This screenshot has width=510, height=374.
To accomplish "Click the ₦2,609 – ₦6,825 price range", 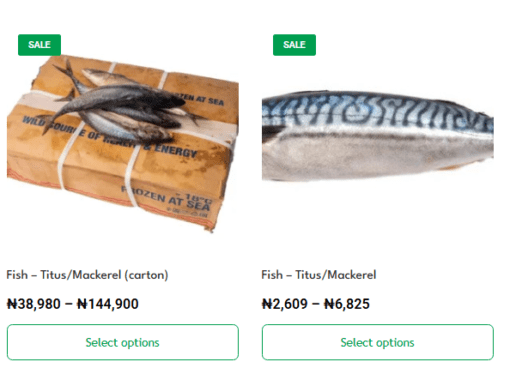I will click(316, 304).
